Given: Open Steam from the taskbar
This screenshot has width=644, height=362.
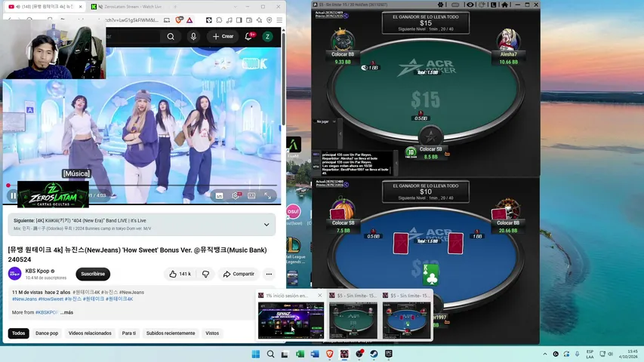Looking at the screenshot, I should pos(374,354).
